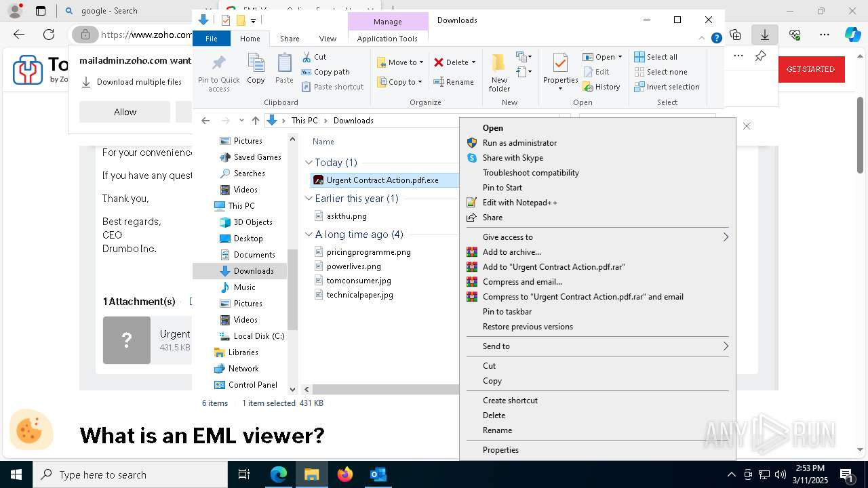Click Select all in ribbon

[656, 57]
